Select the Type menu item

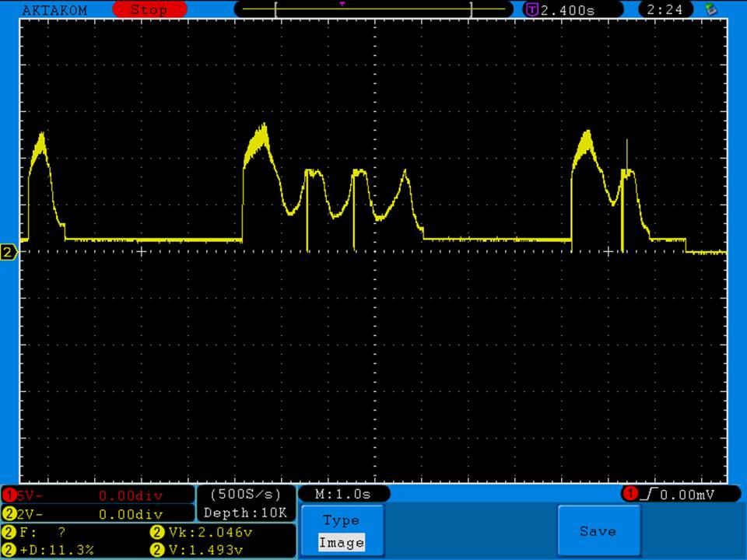[341, 520]
